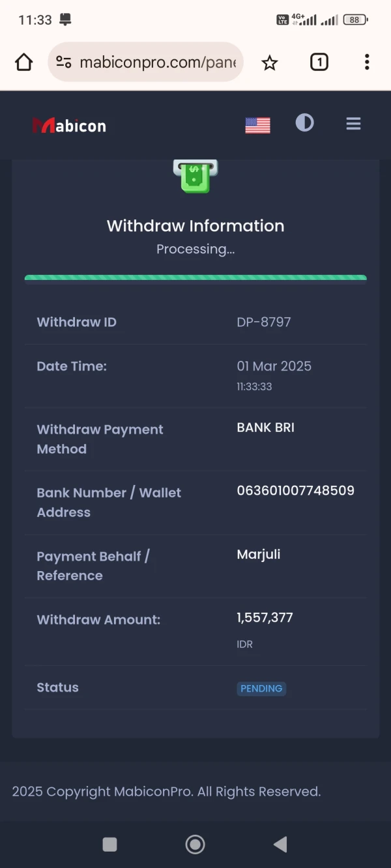
Task: Open the US flag language selector
Action: [x=257, y=125]
